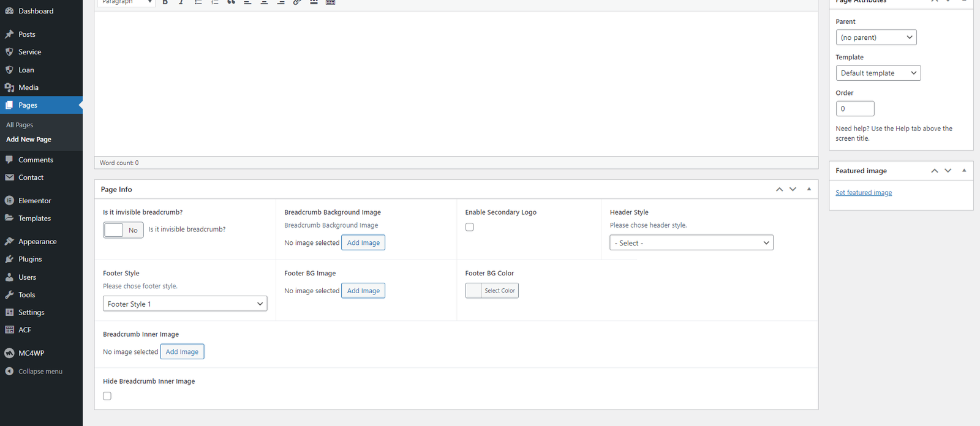Expand the page Template dropdown
The width and height of the screenshot is (980, 426).
pos(878,73)
